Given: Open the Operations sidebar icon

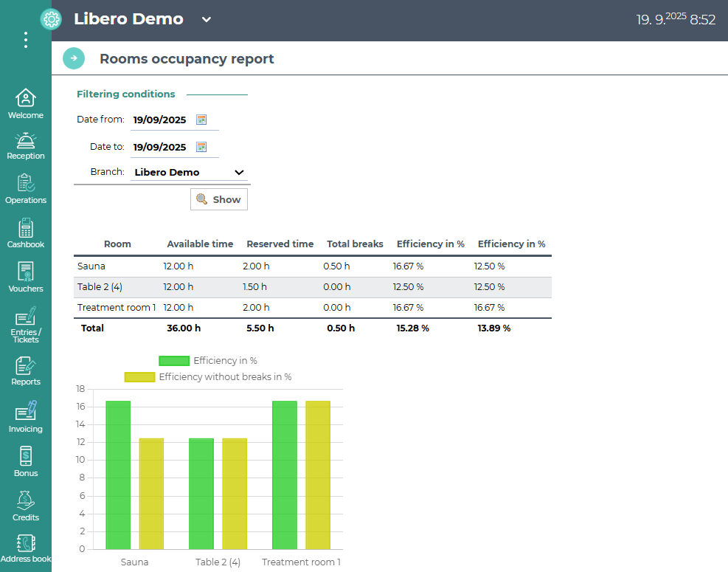Looking at the screenshot, I should tap(26, 189).
